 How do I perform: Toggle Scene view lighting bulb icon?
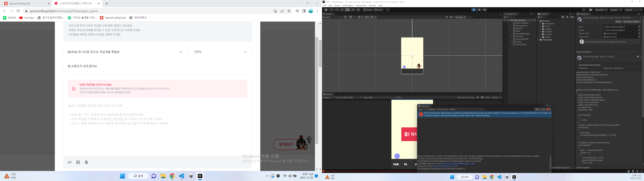point(351,17)
